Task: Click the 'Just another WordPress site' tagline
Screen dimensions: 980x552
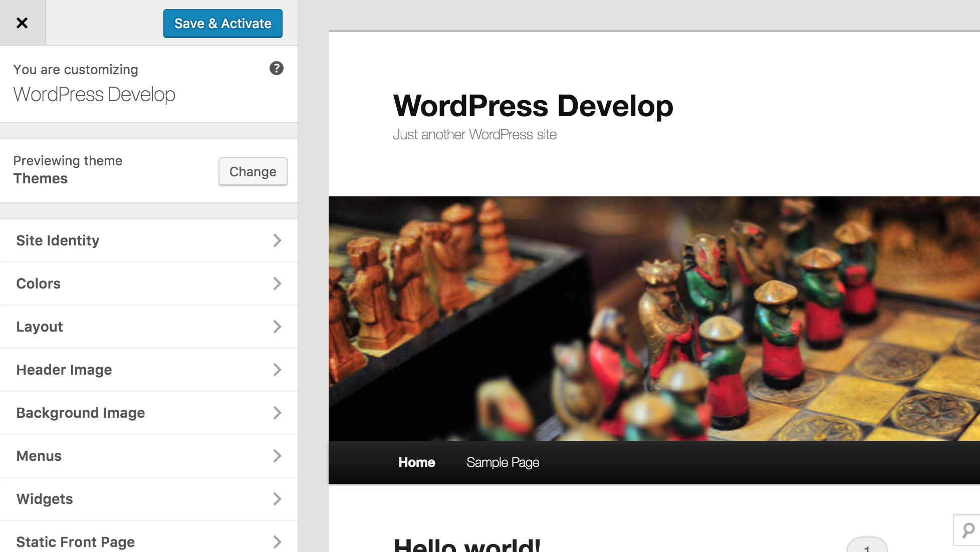Action: tap(474, 135)
